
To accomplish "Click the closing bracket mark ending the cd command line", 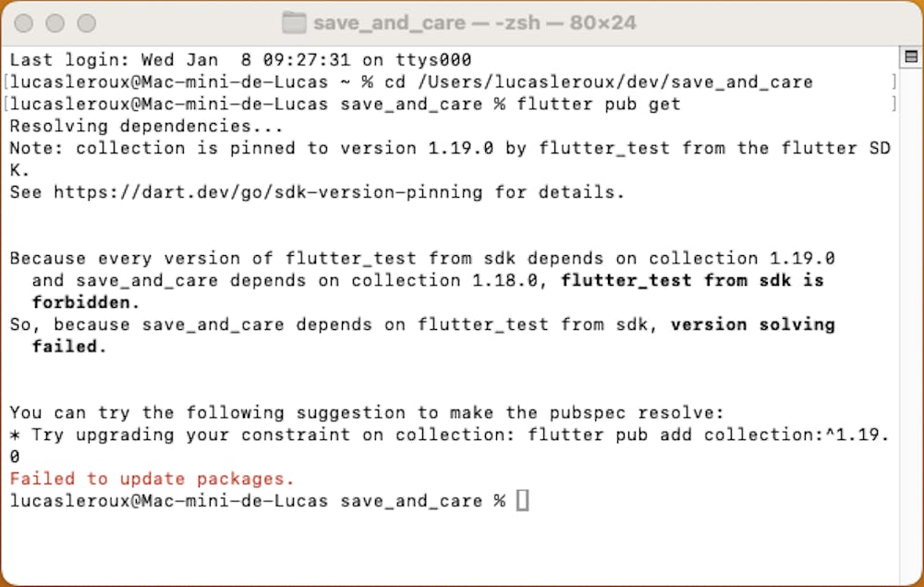I will click(894, 81).
